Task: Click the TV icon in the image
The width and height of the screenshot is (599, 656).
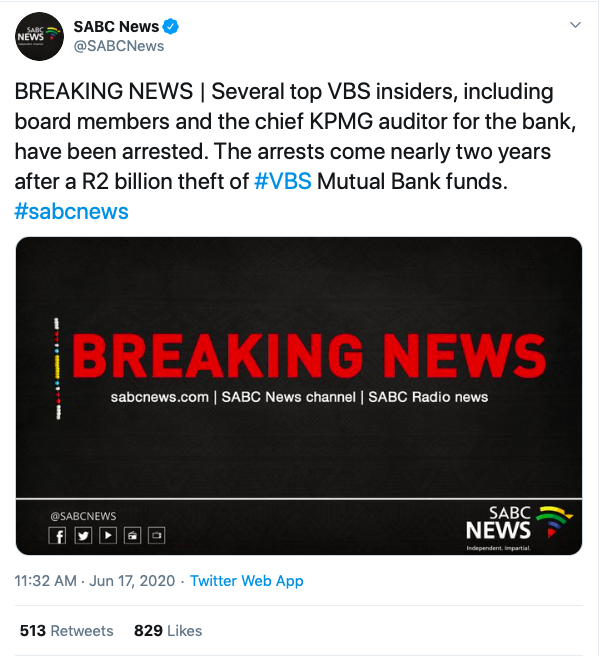Action: click(157, 536)
